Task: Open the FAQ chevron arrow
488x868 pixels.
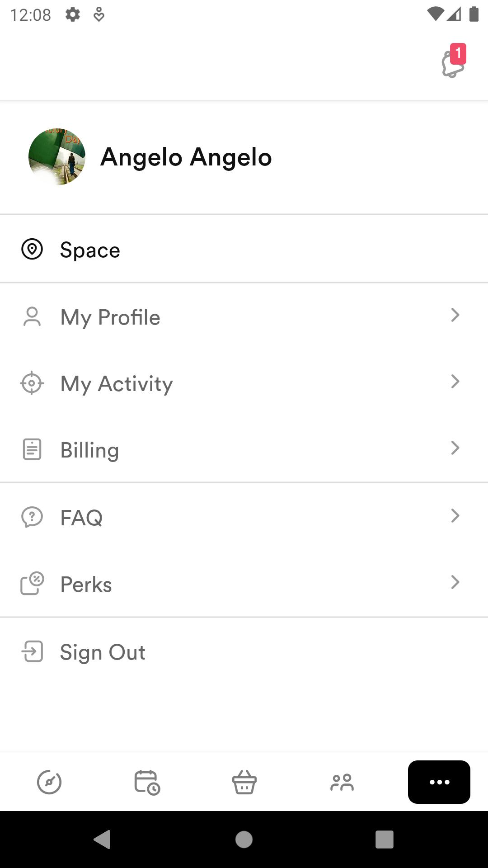Action: click(455, 515)
